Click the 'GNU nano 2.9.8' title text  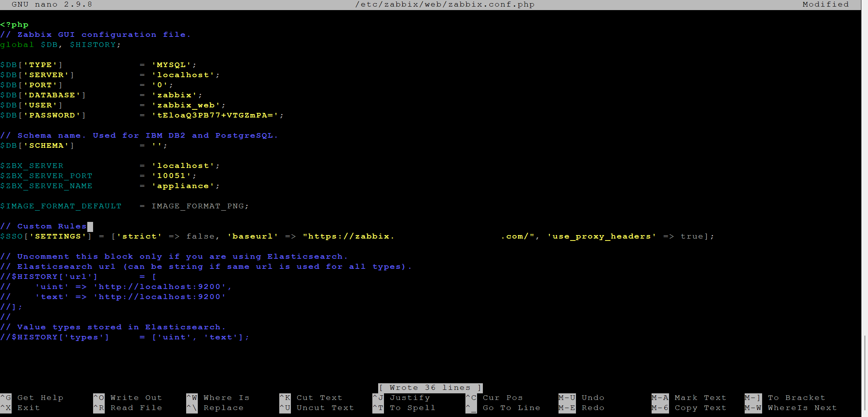coord(52,4)
